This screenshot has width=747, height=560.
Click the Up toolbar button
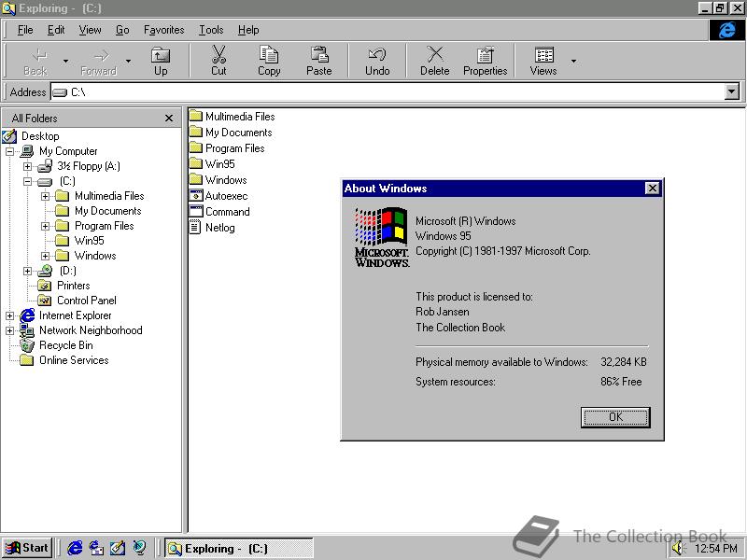point(161,61)
